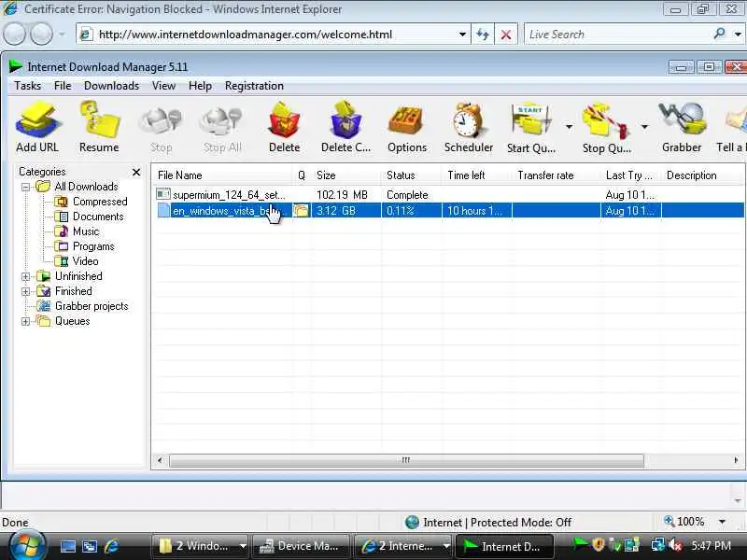The height and width of the screenshot is (560, 747).
Task: Click the Complete status cell
Action: point(407,195)
